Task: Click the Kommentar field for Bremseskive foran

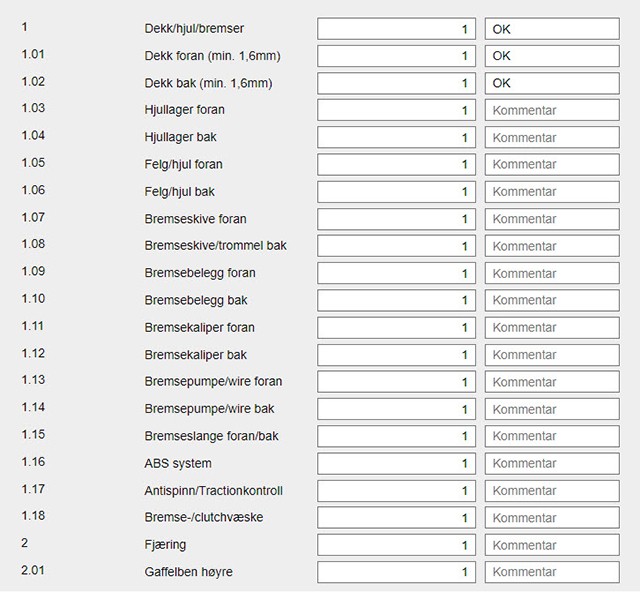Action: [557, 219]
